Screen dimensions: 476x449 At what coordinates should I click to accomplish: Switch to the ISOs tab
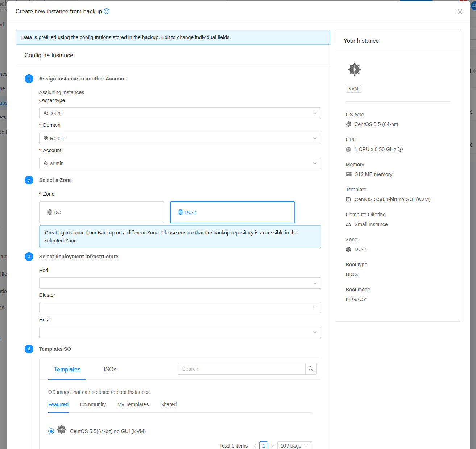tap(110, 369)
